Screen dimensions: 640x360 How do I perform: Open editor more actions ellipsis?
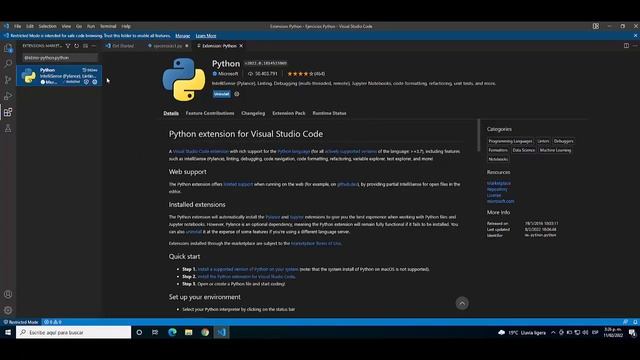635,46
